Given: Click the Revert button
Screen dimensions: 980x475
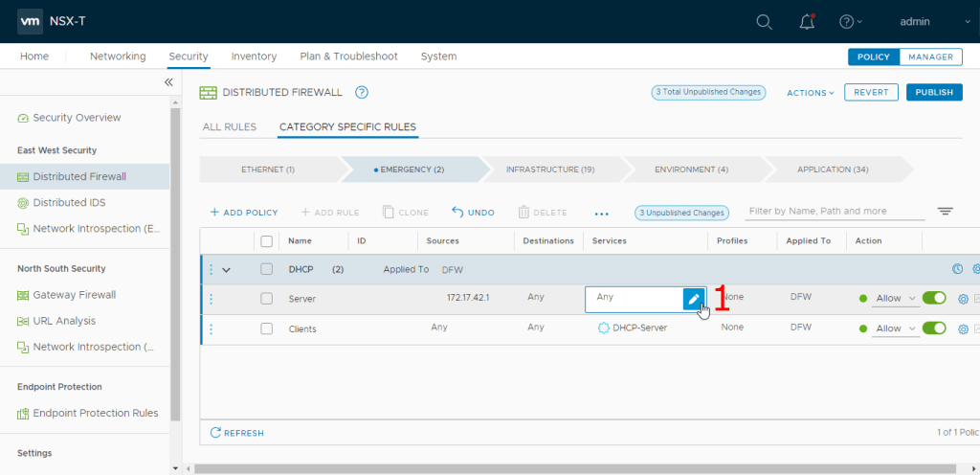Looking at the screenshot, I should [x=872, y=93].
